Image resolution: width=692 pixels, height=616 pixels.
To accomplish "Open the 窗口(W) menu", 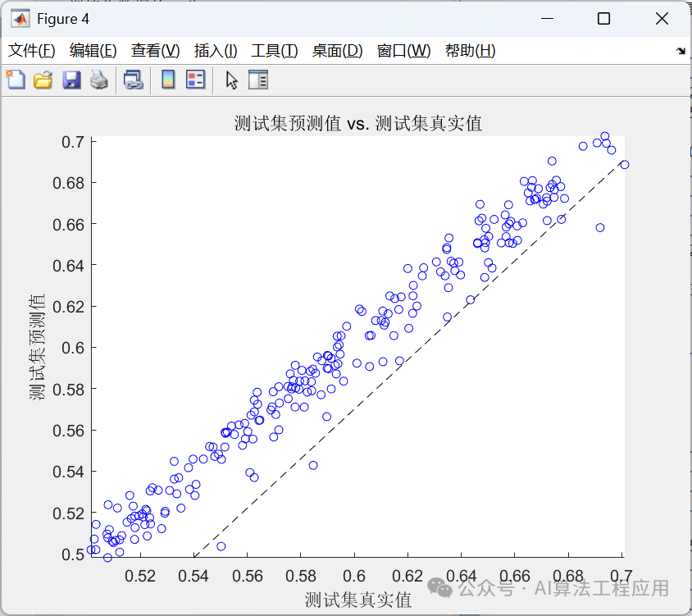I will [404, 50].
